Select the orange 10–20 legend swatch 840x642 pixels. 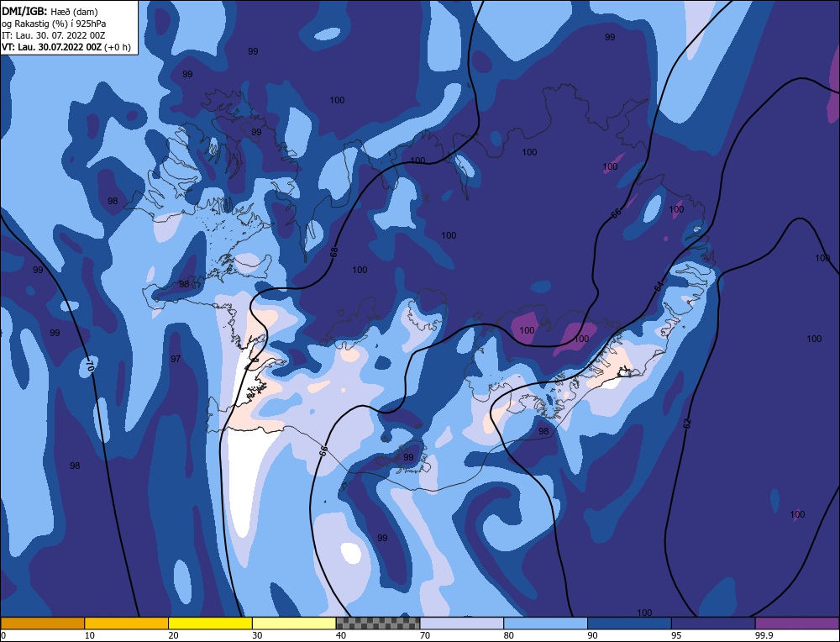coord(127,623)
